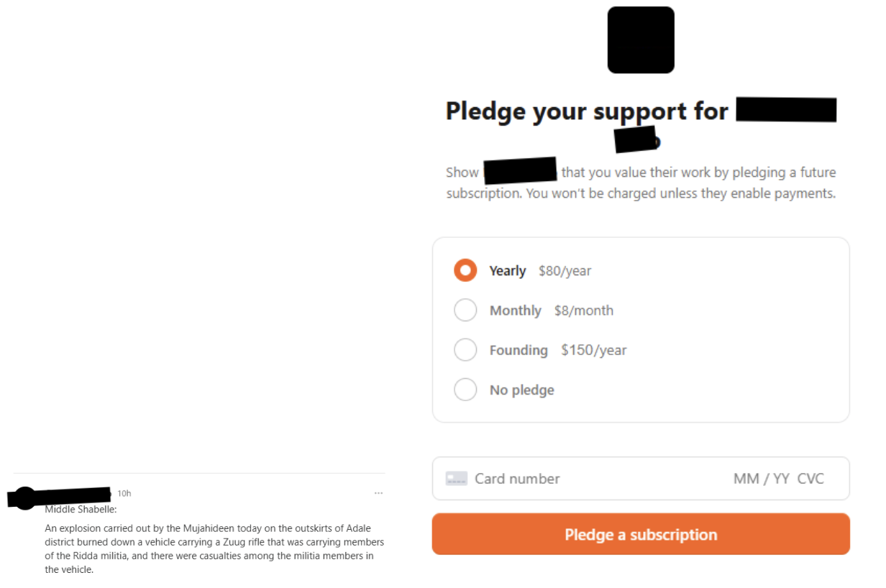886x588 pixels.
Task: Select the Monthly radio button
Action: [465, 311]
